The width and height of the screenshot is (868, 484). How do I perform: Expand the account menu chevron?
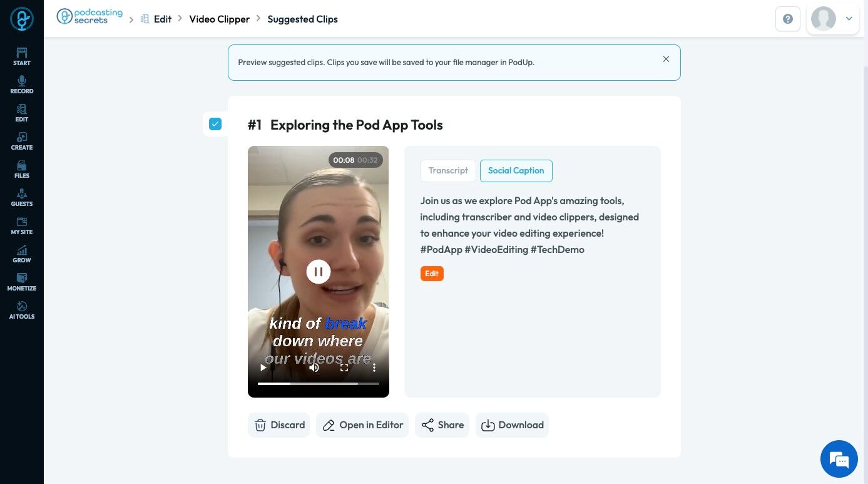(849, 19)
